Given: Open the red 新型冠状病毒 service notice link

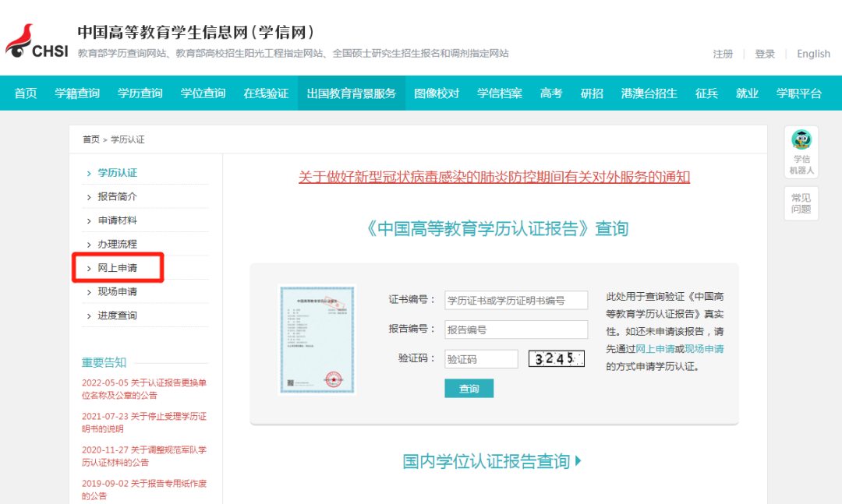Looking at the screenshot, I should (494, 177).
